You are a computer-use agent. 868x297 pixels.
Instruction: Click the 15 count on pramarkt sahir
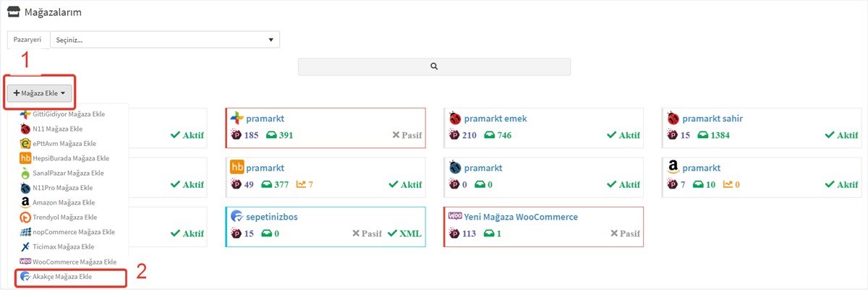(685, 135)
